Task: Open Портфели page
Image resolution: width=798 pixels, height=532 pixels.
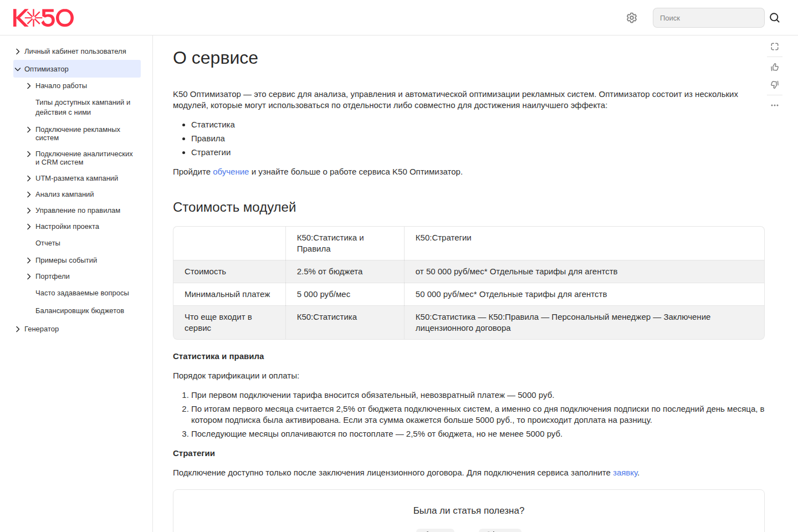Action: pyautogui.click(x=53, y=277)
